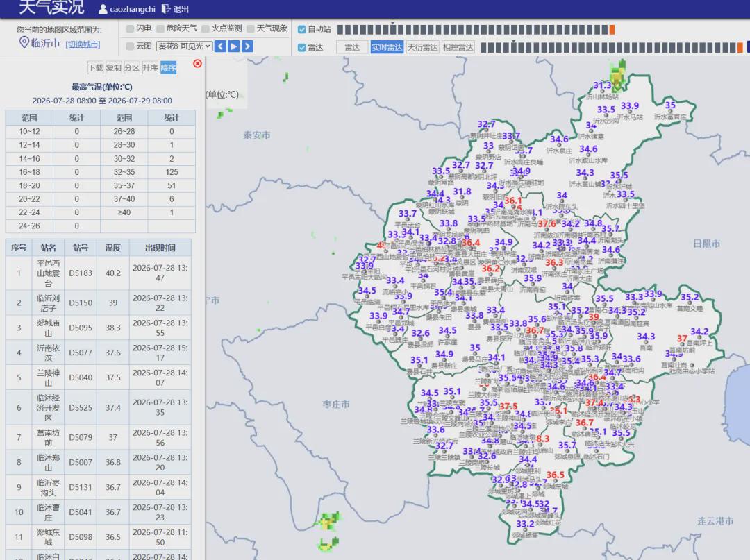Select the 实时雷达 tab

387,47
